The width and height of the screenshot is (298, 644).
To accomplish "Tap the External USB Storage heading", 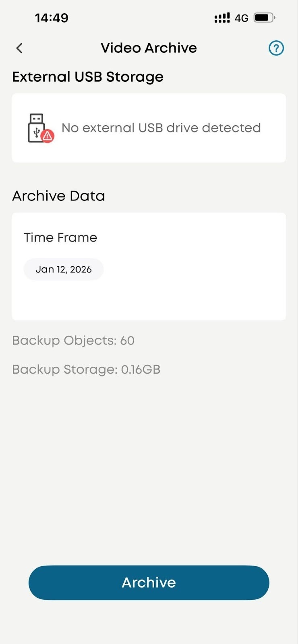I will (88, 77).
